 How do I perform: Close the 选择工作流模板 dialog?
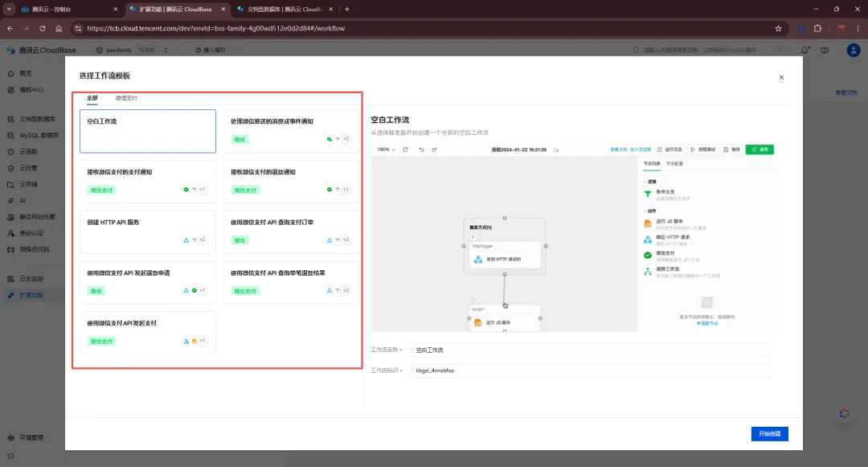(x=781, y=77)
